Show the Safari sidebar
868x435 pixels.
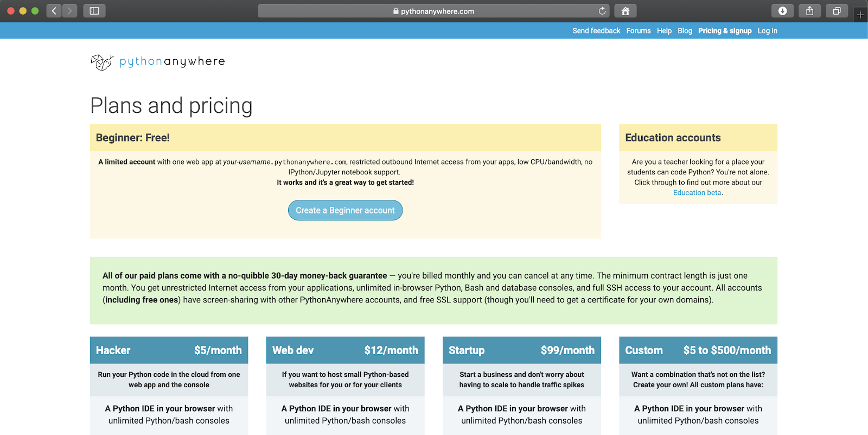(94, 11)
